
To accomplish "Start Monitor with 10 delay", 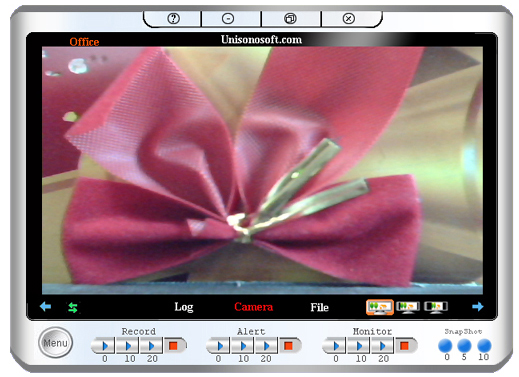I will click(359, 346).
